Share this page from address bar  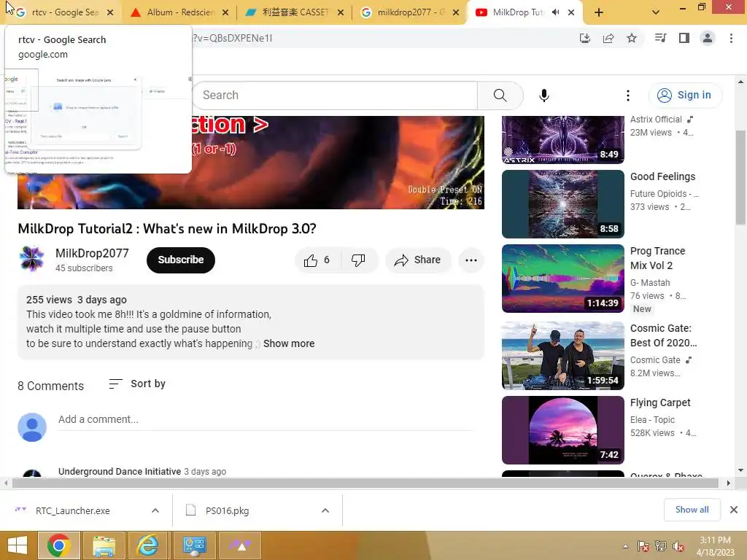(x=608, y=38)
